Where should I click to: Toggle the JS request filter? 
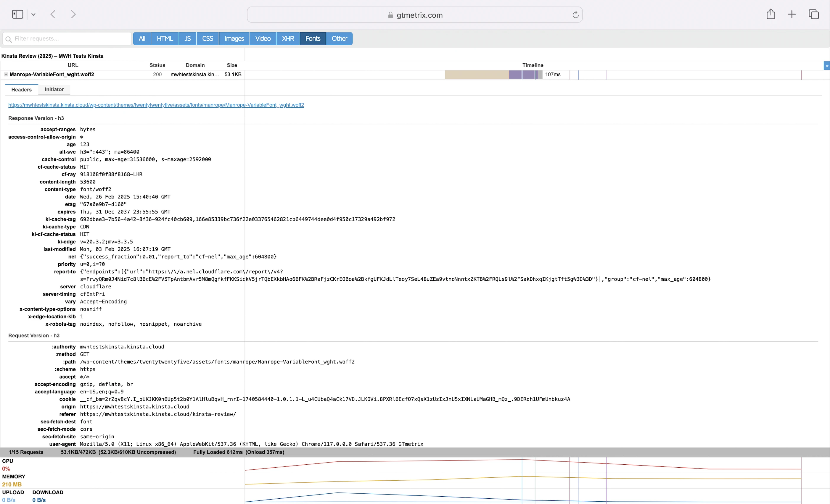coord(187,39)
